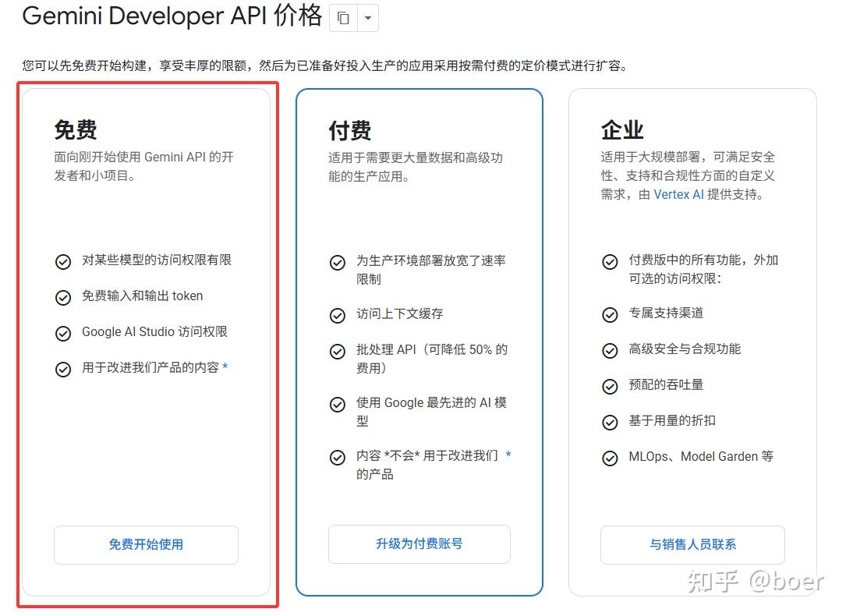Click the asterisk after 内容 *不会* 用于改进我们
Viewport: 846px width, 616px height.
[x=508, y=455]
